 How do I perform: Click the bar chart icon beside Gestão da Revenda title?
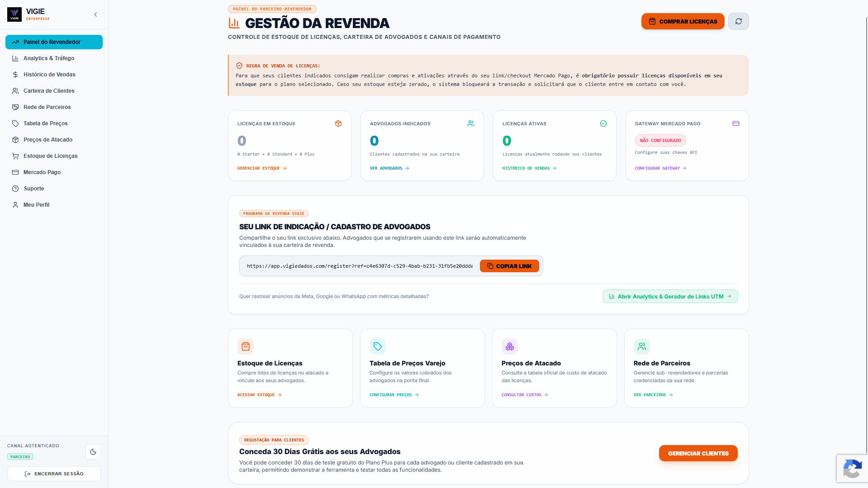click(x=234, y=23)
